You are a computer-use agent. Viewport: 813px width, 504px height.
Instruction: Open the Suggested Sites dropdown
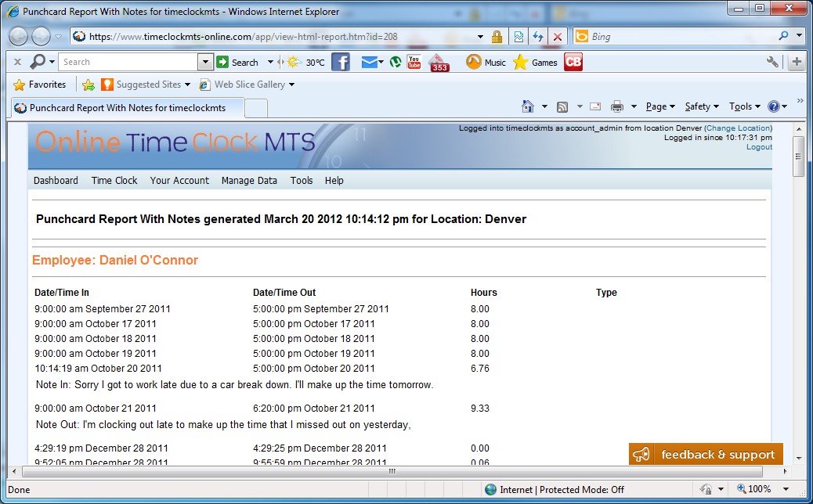[145, 85]
